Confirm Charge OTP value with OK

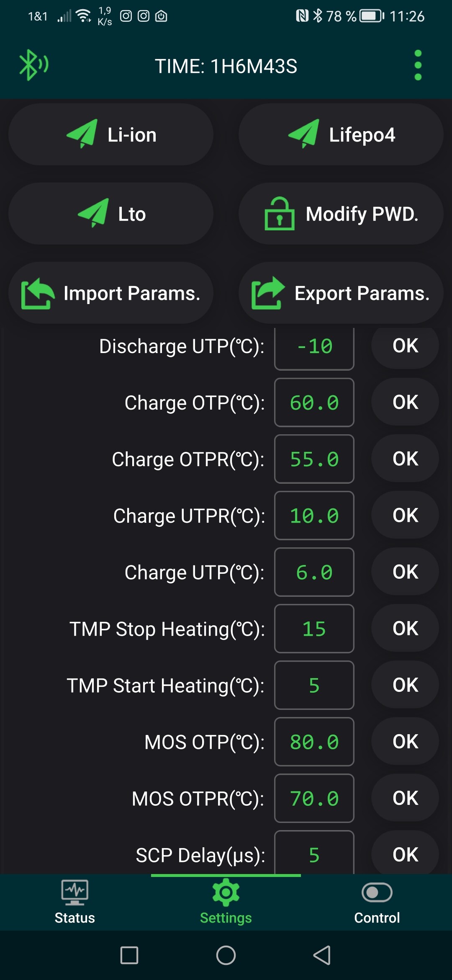(x=405, y=402)
